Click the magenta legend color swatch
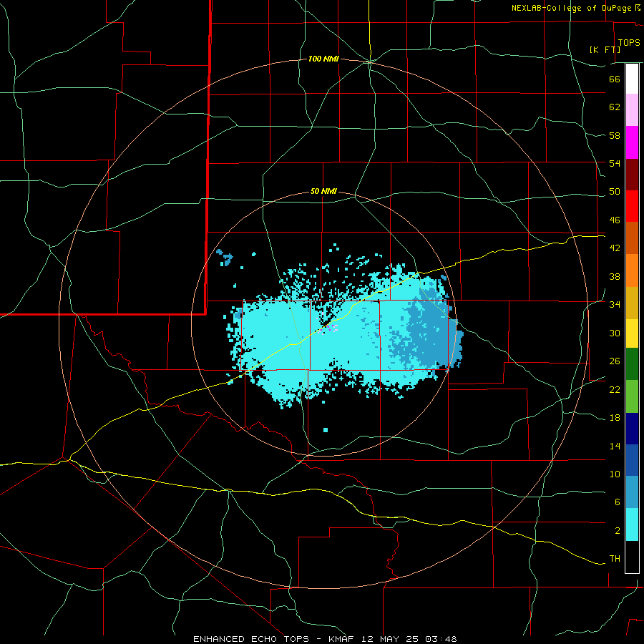 pos(632,142)
